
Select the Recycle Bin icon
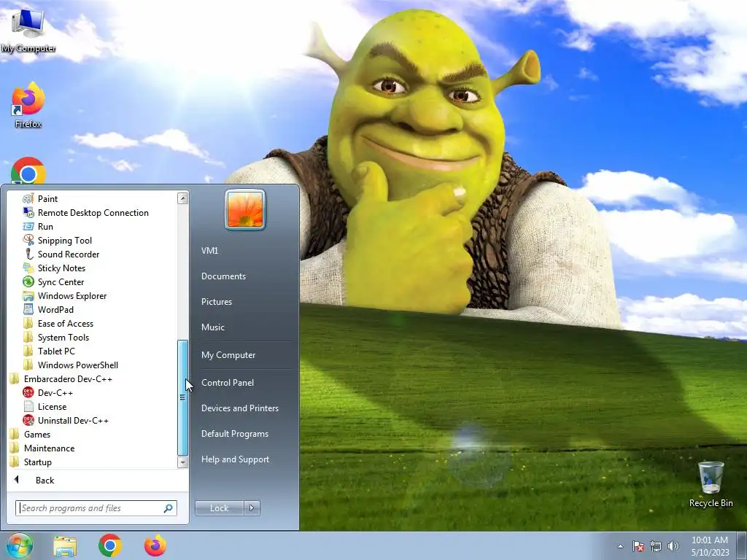pos(711,484)
